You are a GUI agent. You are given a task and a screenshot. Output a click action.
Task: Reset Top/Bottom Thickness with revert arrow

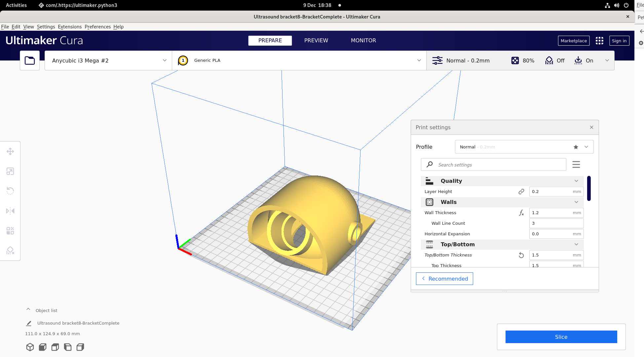[x=521, y=255]
